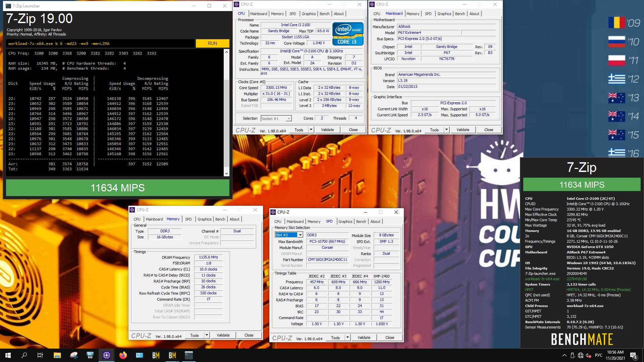
Task: Click the green 11634 MIPS bar in BenchMate panel
Action: [x=582, y=185]
